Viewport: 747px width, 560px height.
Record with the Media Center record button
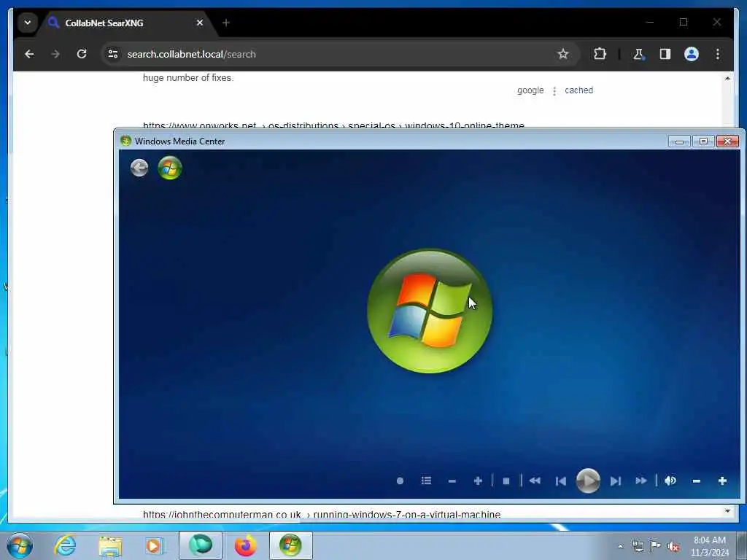[400, 481]
